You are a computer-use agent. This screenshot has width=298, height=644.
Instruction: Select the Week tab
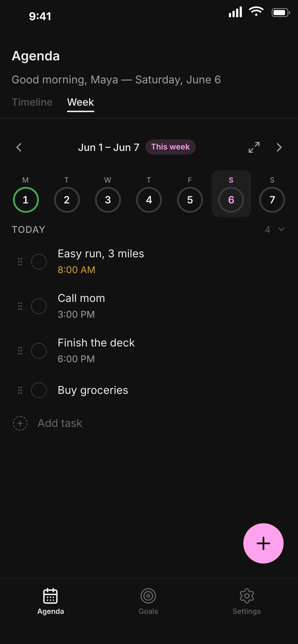pos(80,102)
